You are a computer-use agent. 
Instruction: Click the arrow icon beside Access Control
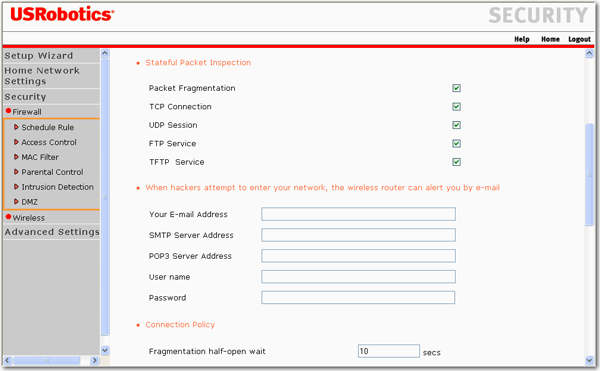[x=16, y=142]
